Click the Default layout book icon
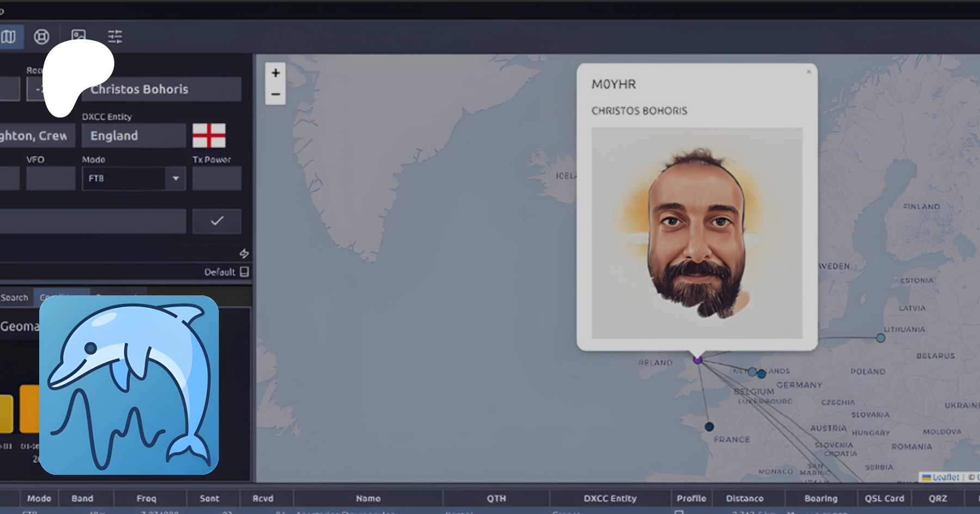 click(244, 272)
